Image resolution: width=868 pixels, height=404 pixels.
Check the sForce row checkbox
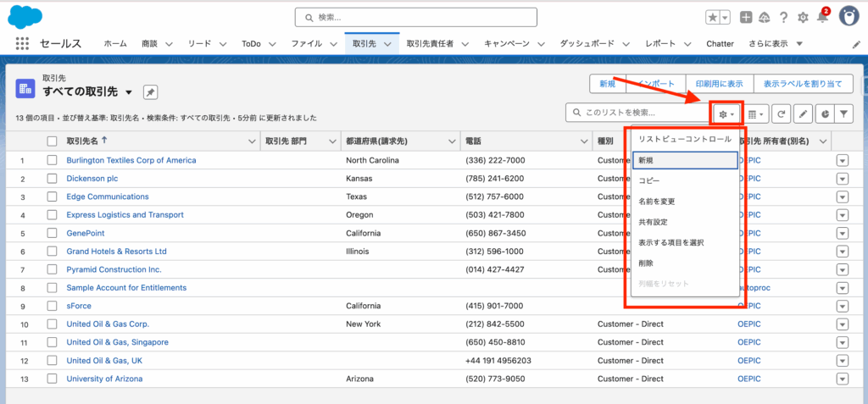[52, 306]
